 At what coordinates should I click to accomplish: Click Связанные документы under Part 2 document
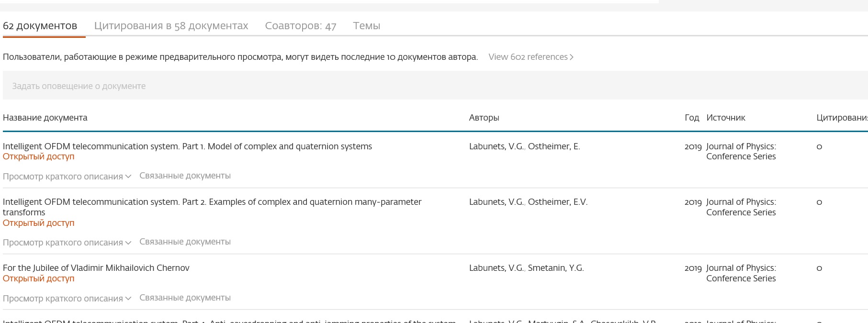coord(185,242)
